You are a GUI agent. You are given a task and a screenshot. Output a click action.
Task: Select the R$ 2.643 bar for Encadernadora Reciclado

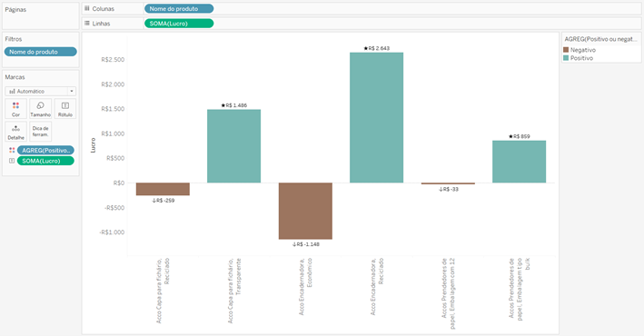click(x=377, y=117)
